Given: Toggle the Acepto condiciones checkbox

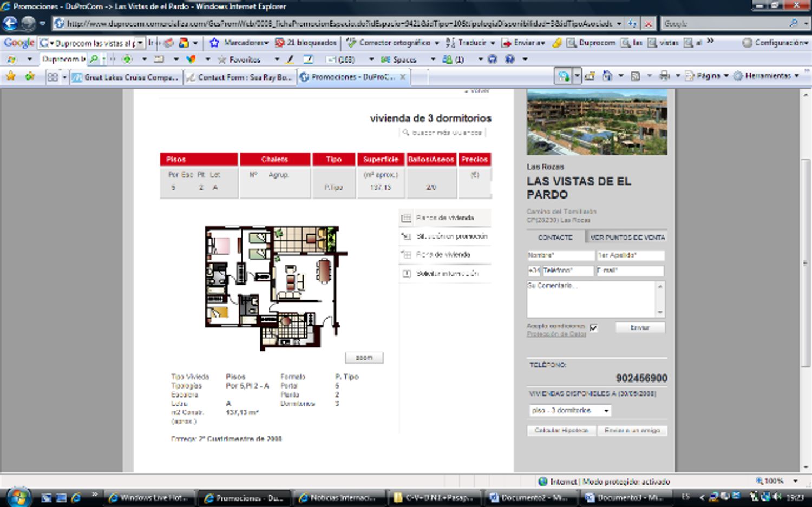Looking at the screenshot, I should click(593, 327).
